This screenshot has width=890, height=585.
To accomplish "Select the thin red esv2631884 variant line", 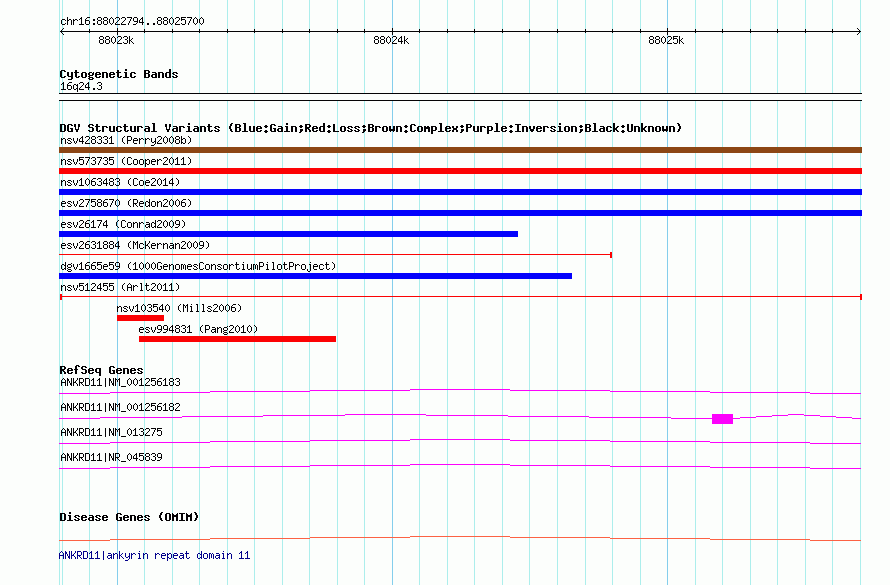I will [x=335, y=255].
